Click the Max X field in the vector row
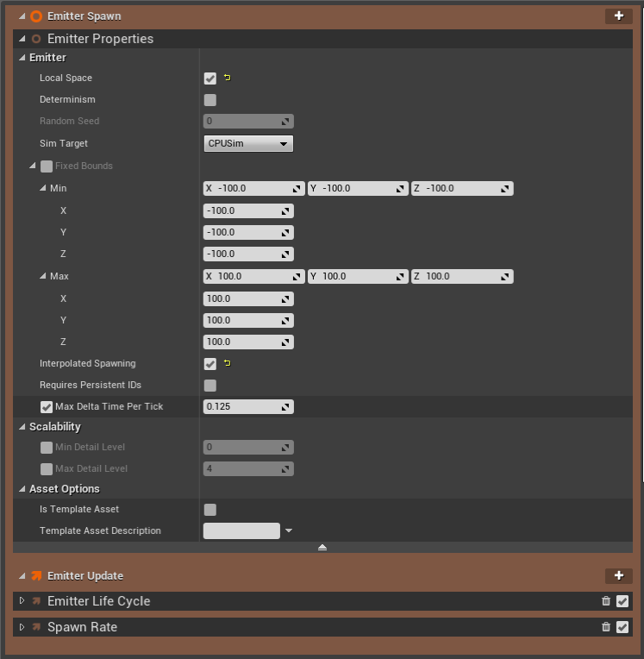Screen dimensions: 644x659 coord(253,277)
